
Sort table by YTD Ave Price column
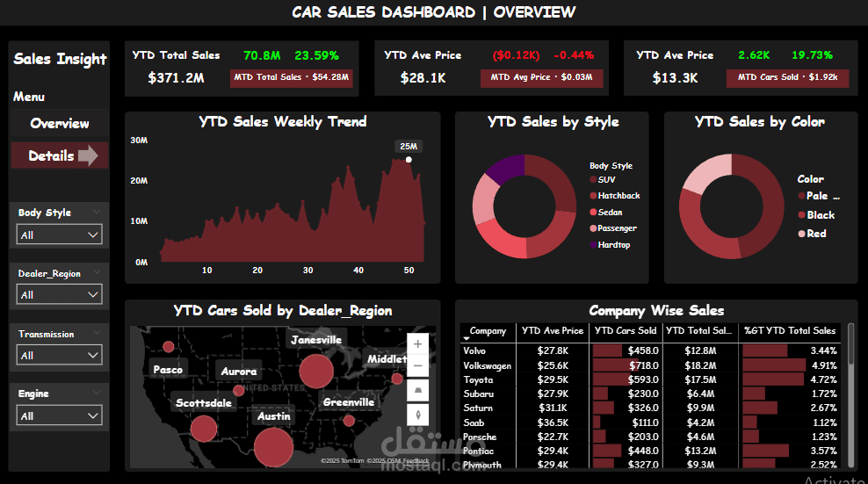click(553, 330)
